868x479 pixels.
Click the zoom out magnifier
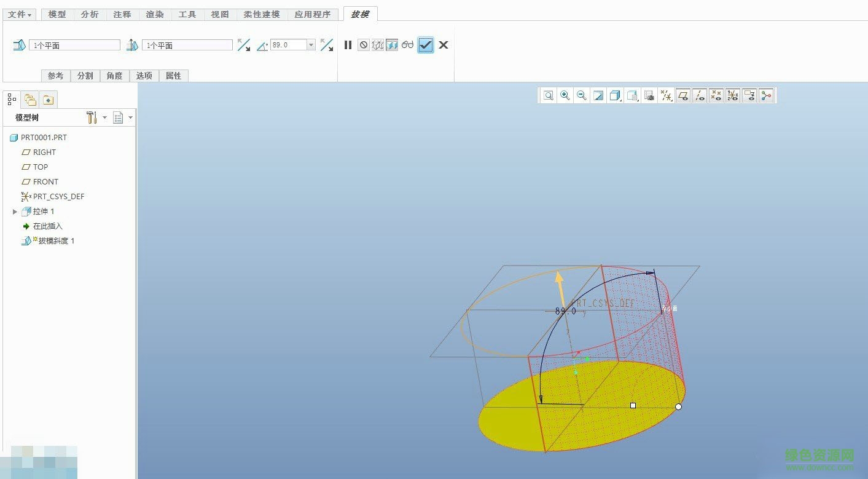tap(582, 95)
